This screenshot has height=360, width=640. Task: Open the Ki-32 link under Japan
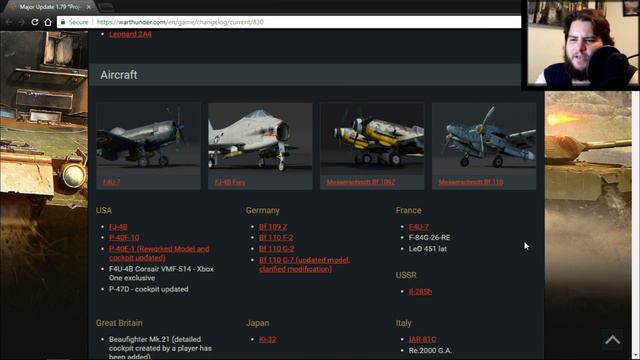tap(268, 340)
